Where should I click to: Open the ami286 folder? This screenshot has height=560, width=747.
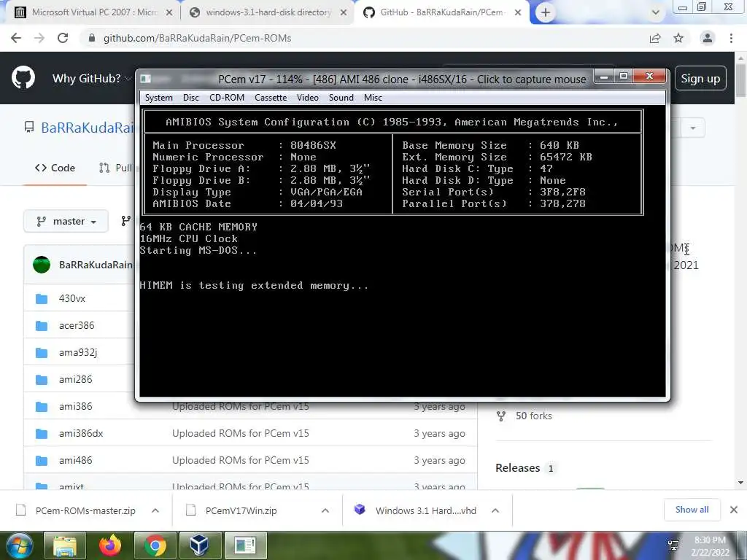tap(76, 379)
